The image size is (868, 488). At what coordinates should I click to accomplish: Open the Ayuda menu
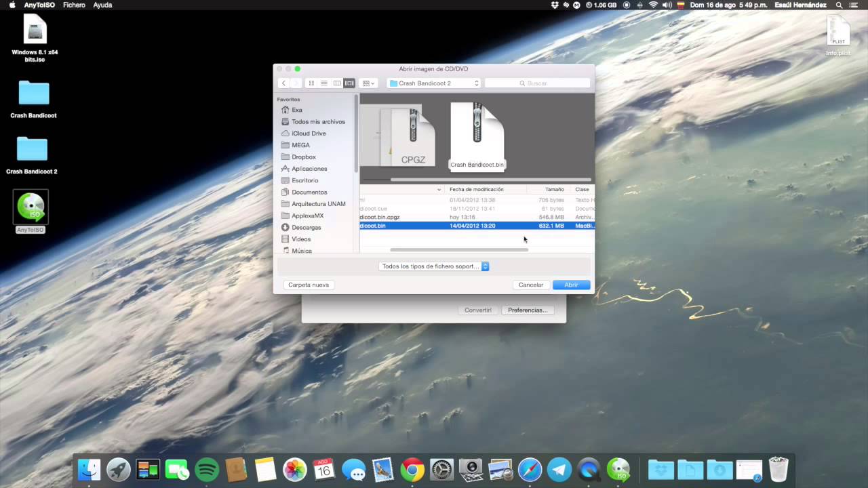[102, 5]
